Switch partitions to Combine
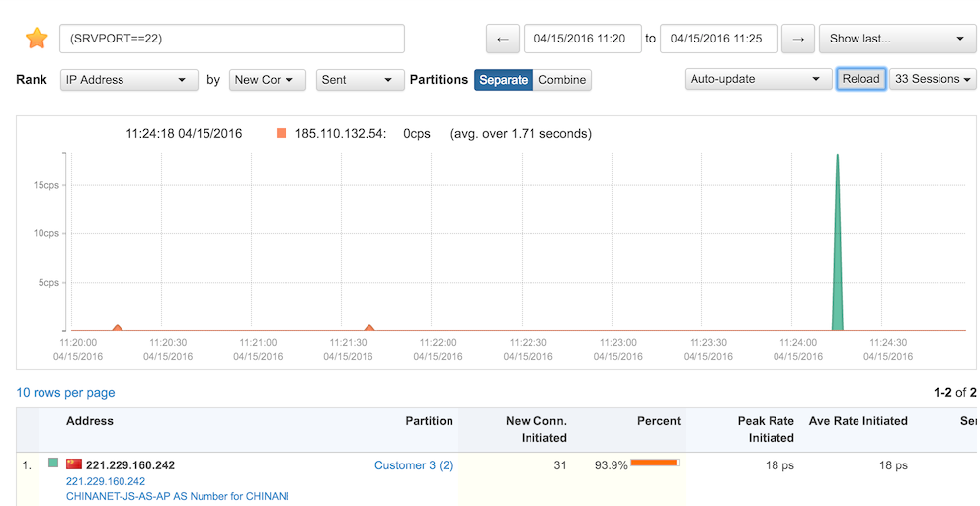Image resolution: width=980 pixels, height=506 pixels. pos(561,80)
